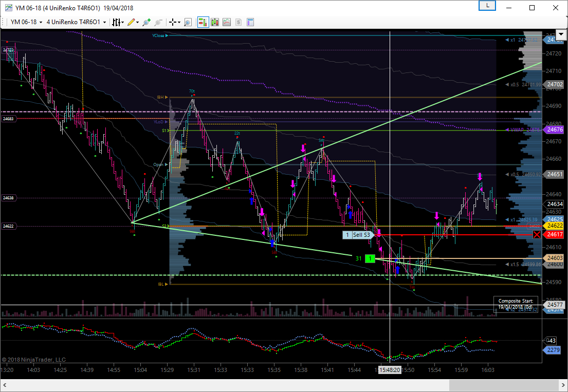Click the 16:03 time axis label
Image resolution: width=568 pixels, height=392 pixels.
click(487, 370)
